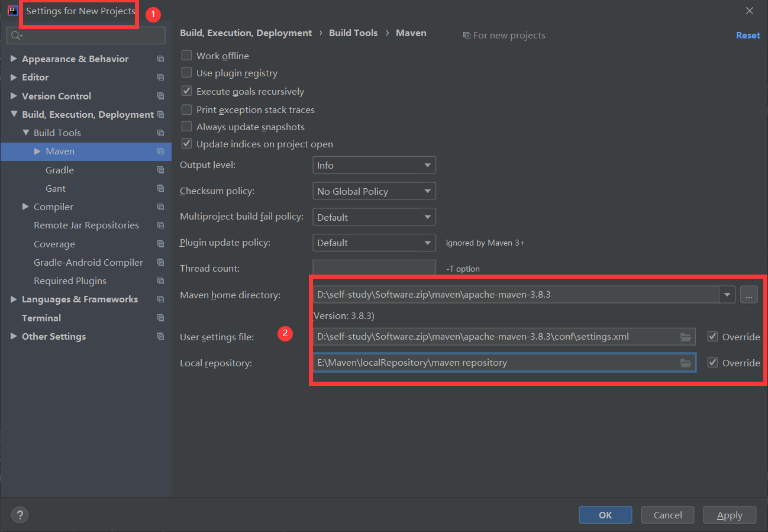Browse for User settings file folder icon

tap(686, 337)
